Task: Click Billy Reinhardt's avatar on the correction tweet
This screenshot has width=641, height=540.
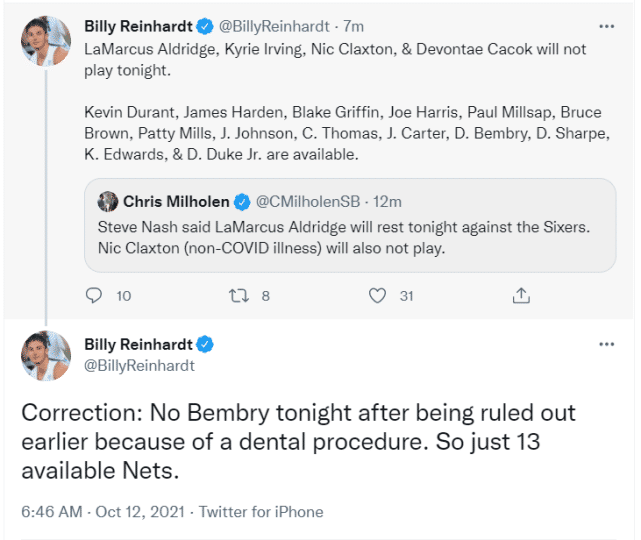Action: point(46,354)
